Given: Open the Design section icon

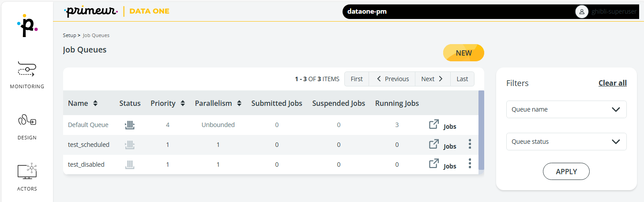Looking at the screenshot, I should pos(27,120).
